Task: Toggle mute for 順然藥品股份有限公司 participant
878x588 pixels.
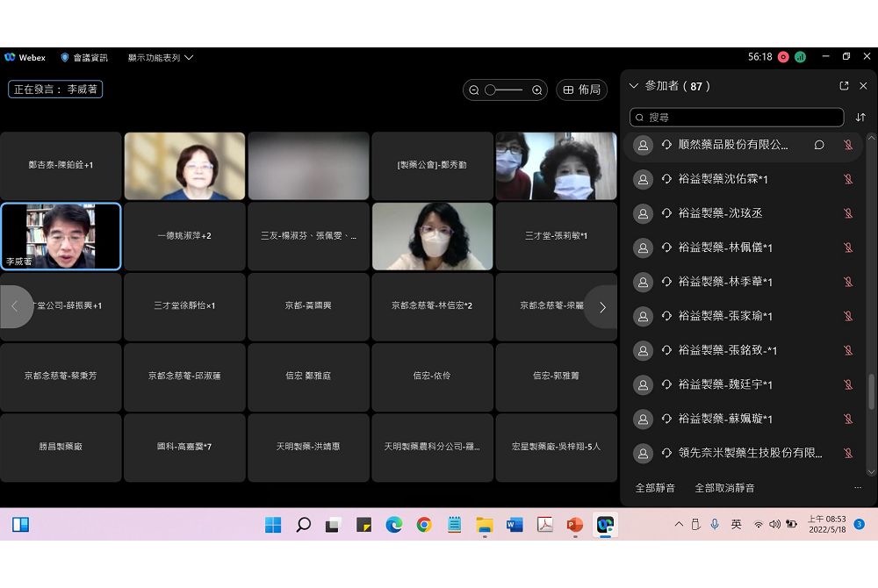Action: 848,145
